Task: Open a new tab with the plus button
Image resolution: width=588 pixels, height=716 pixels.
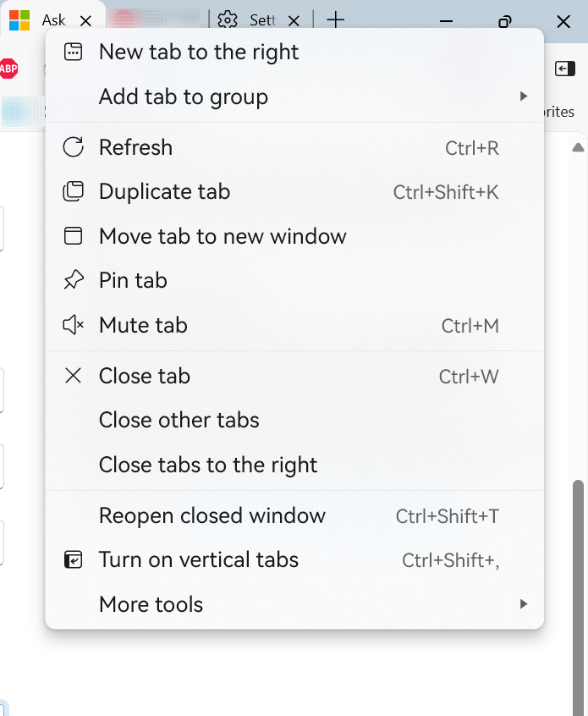Action: 336,19
